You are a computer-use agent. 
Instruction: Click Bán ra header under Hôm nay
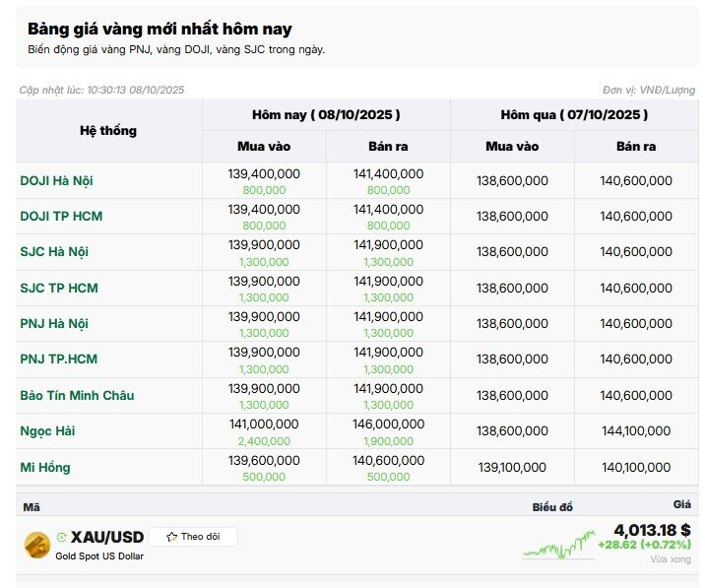point(388,146)
